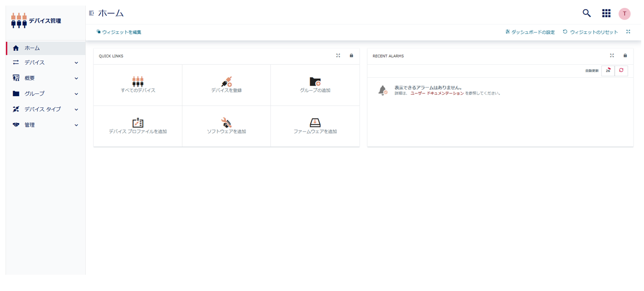
Task: Toggle auto-refresh countdown in Recent Alarms
Action: click(608, 71)
